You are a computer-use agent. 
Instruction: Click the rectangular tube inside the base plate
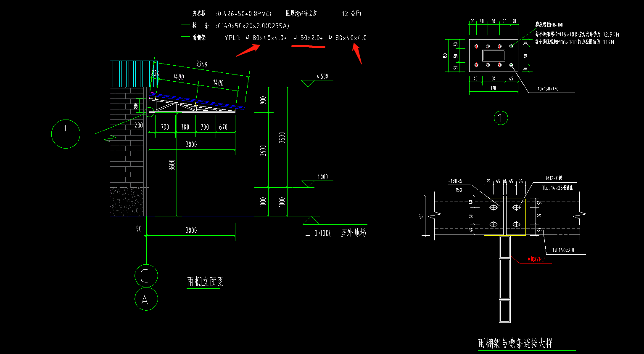tap(494, 56)
